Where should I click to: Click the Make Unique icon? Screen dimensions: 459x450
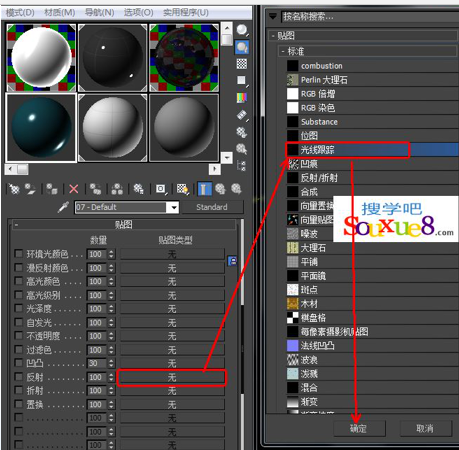point(117,189)
